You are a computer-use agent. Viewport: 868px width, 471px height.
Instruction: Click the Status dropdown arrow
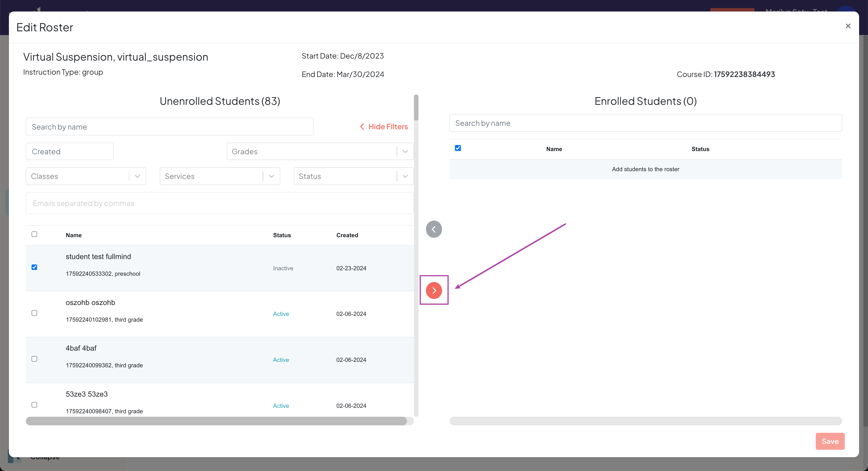(405, 176)
